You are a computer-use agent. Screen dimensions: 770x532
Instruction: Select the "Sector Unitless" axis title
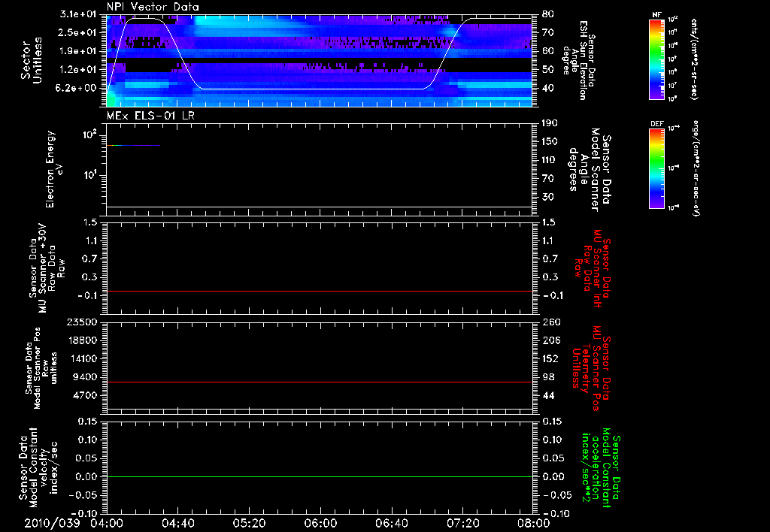[x=32, y=60]
